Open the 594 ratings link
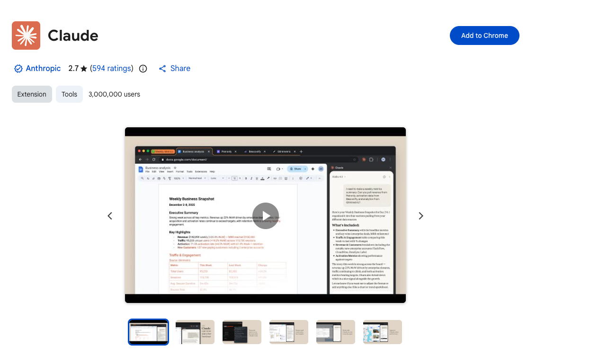Screen dimensions: 608x364 coord(112,69)
